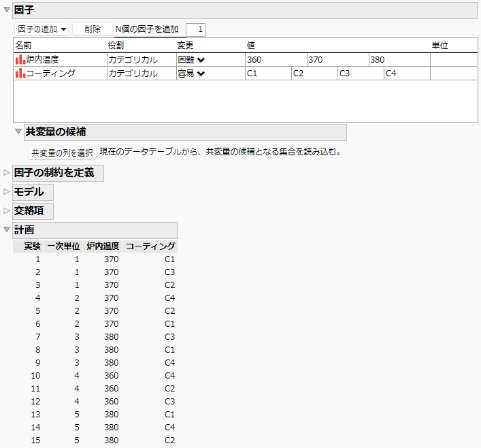
Task: Click the 名前 column header
Action: [24, 46]
